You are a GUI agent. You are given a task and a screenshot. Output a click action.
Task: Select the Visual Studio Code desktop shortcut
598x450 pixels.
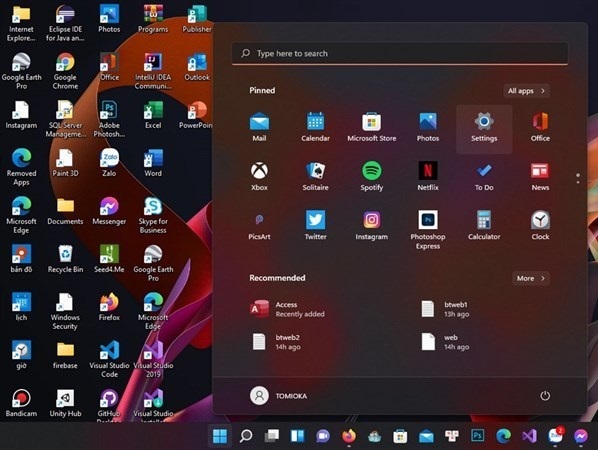point(109,359)
